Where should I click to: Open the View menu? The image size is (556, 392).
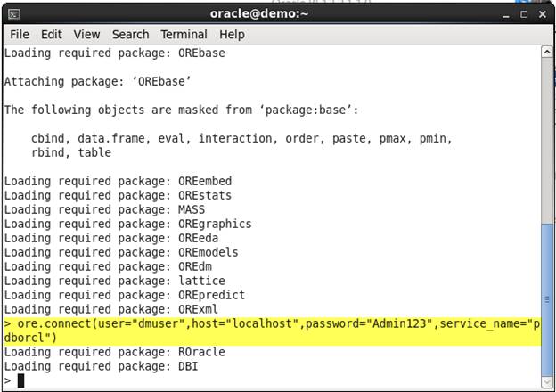tap(86, 34)
